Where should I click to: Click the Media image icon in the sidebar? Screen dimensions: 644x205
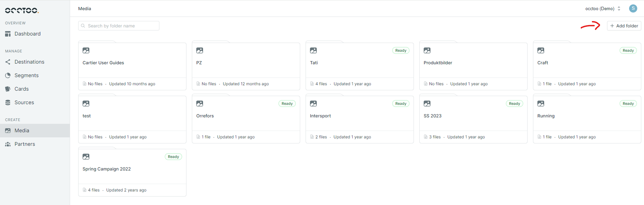coord(8,131)
